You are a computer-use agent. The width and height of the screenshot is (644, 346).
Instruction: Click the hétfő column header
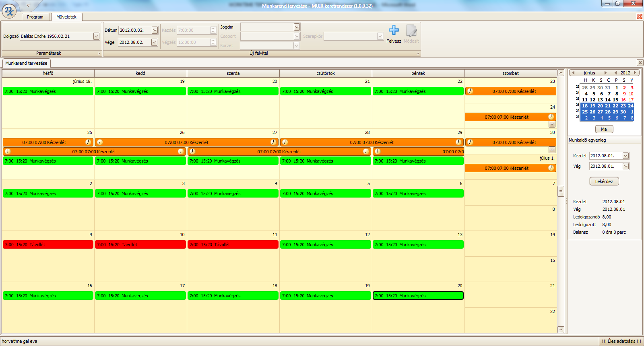point(48,73)
